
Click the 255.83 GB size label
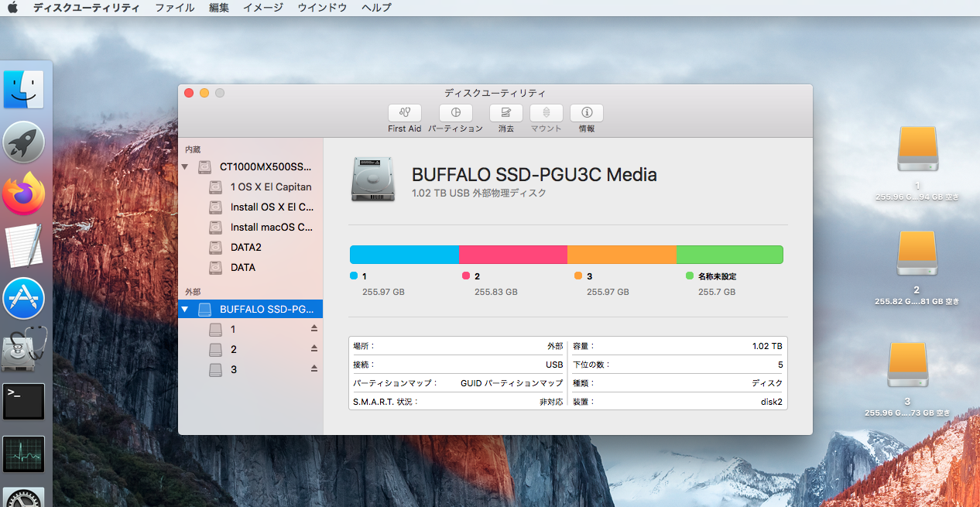click(x=496, y=292)
